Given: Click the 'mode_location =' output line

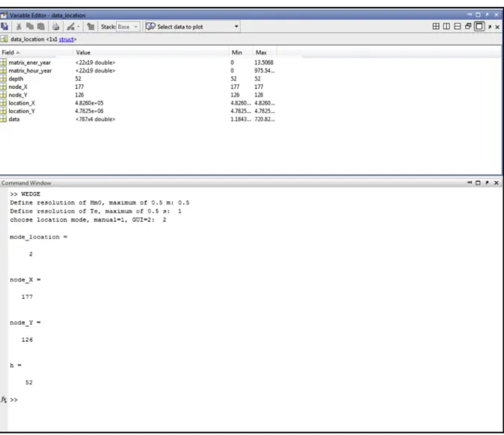Looking at the screenshot, I should (39, 237).
